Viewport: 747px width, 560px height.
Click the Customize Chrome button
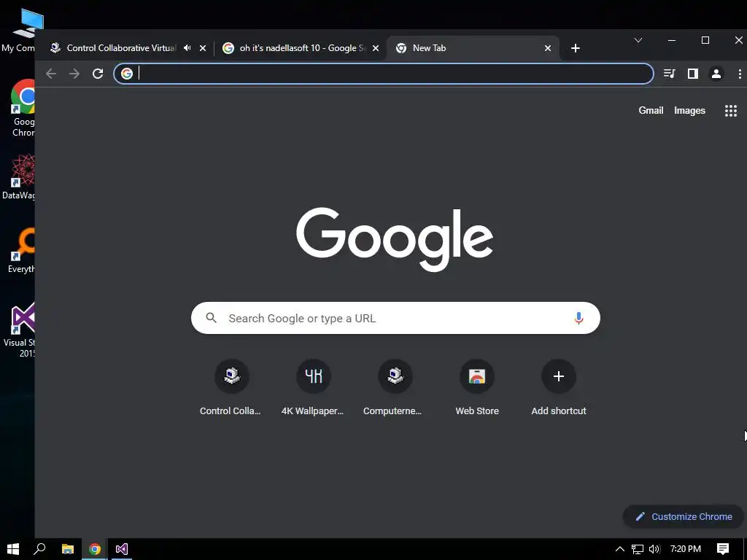coord(683,517)
